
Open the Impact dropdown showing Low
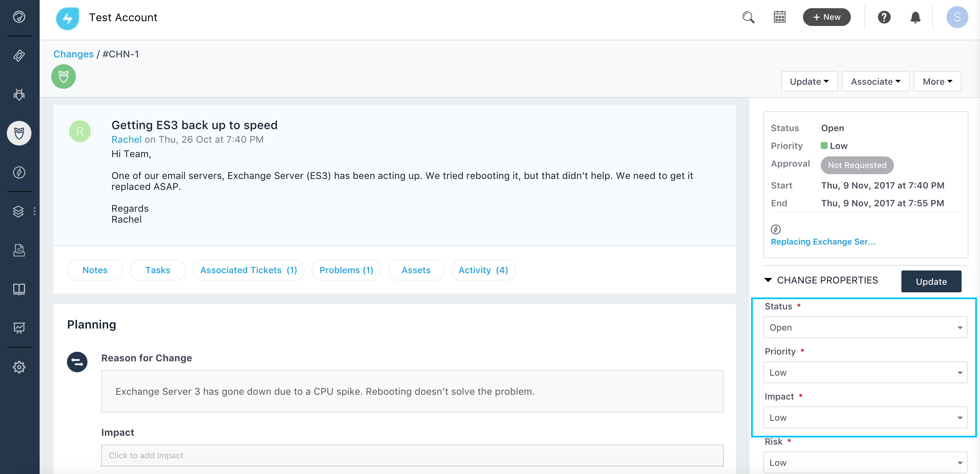[865, 417]
